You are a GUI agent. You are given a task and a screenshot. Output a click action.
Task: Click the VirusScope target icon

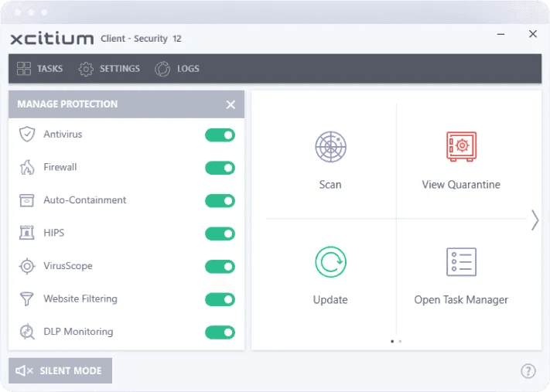[x=27, y=266]
